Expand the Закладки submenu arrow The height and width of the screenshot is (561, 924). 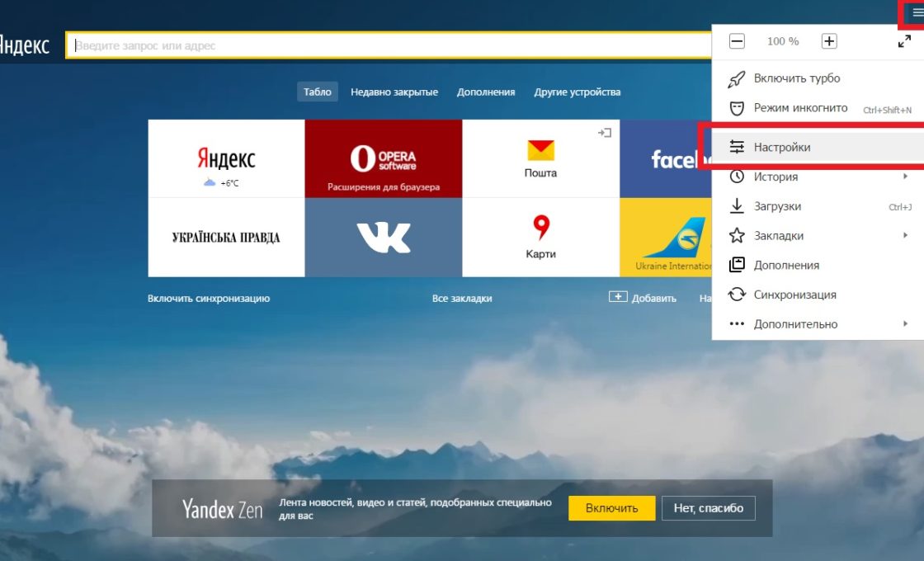(905, 235)
